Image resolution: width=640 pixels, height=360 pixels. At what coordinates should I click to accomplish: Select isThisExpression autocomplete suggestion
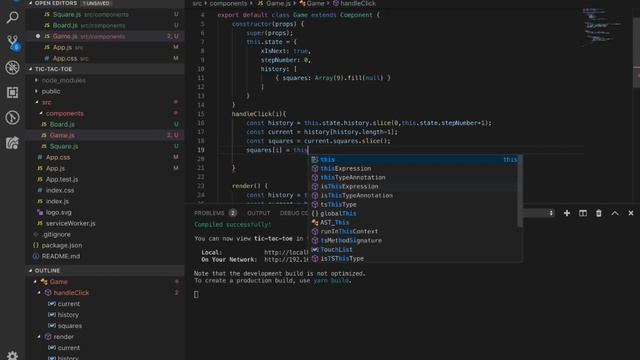click(413, 187)
